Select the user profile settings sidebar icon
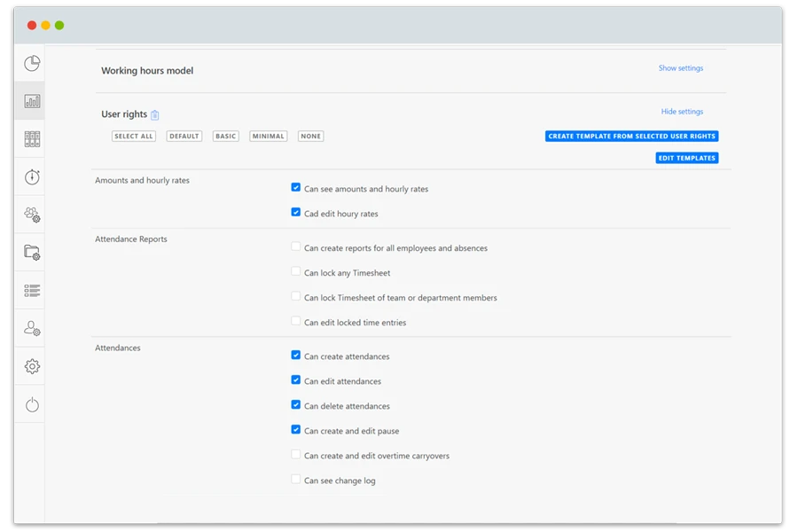This screenshot has width=798, height=532. pos(30,328)
